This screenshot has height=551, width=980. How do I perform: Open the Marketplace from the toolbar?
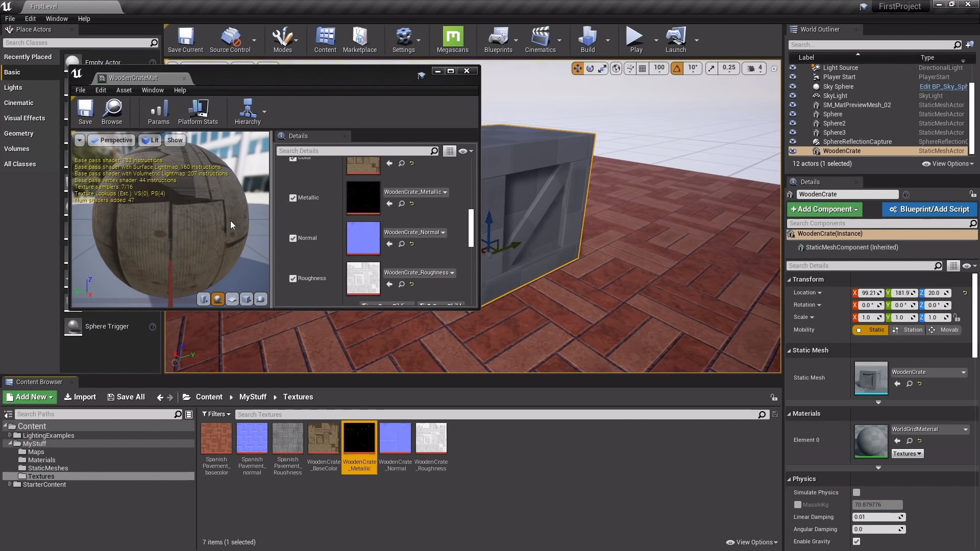[x=359, y=40]
